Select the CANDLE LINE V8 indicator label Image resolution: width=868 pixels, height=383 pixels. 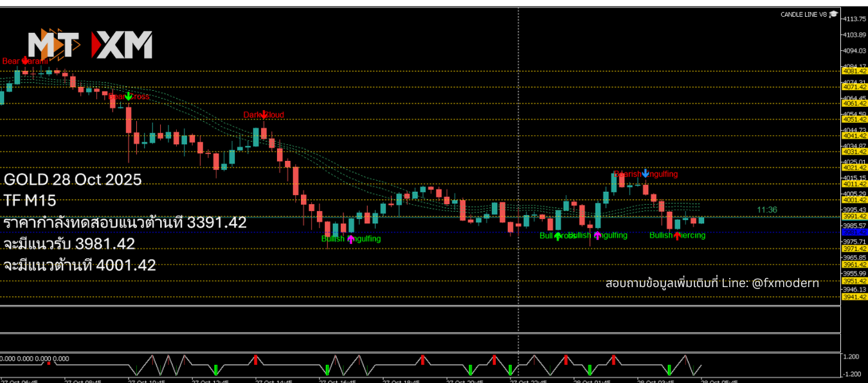803,15
